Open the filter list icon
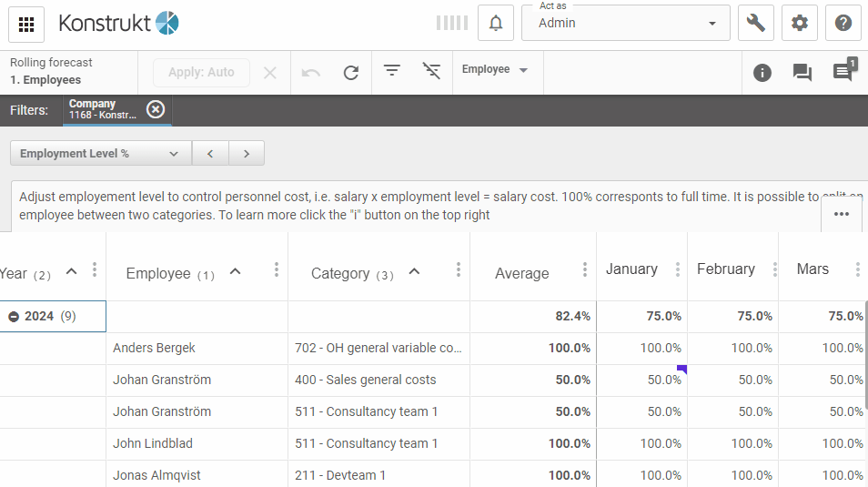Image resolution: width=868 pixels, height=487 pixels. point(392,71)
